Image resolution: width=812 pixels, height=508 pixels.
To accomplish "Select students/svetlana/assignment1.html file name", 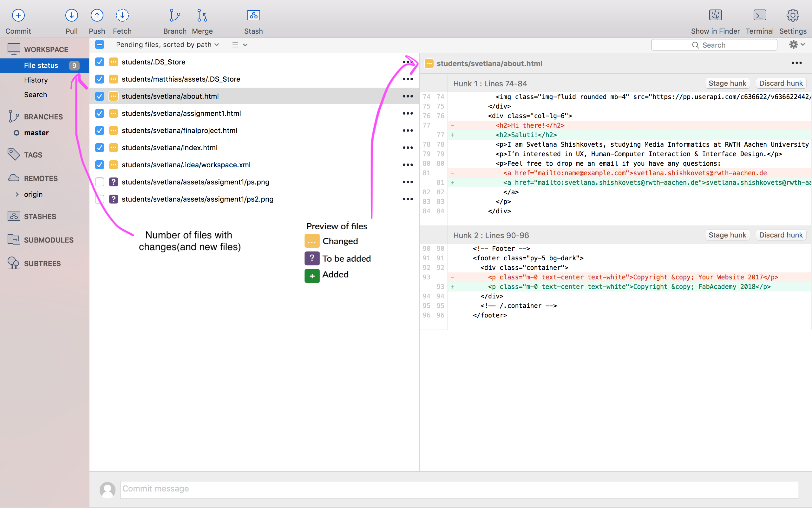I will tap(181, 113).
